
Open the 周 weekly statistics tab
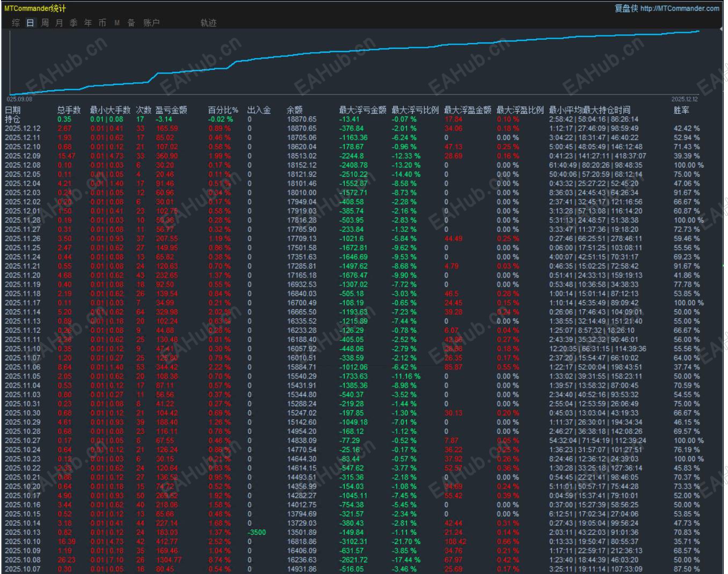[x=45, y=23]
